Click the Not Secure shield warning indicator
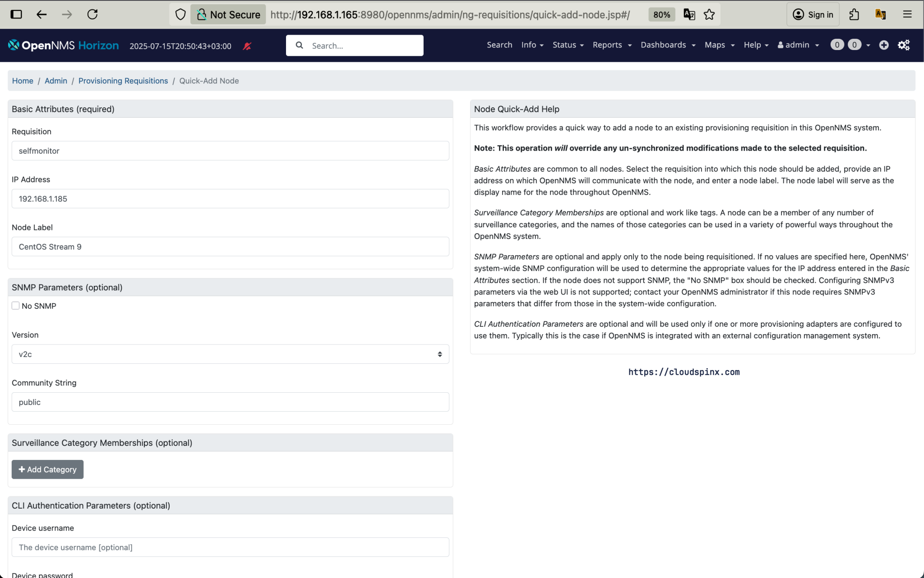The width and height of the screenshot is (924, 578). [x=228, y=14]
